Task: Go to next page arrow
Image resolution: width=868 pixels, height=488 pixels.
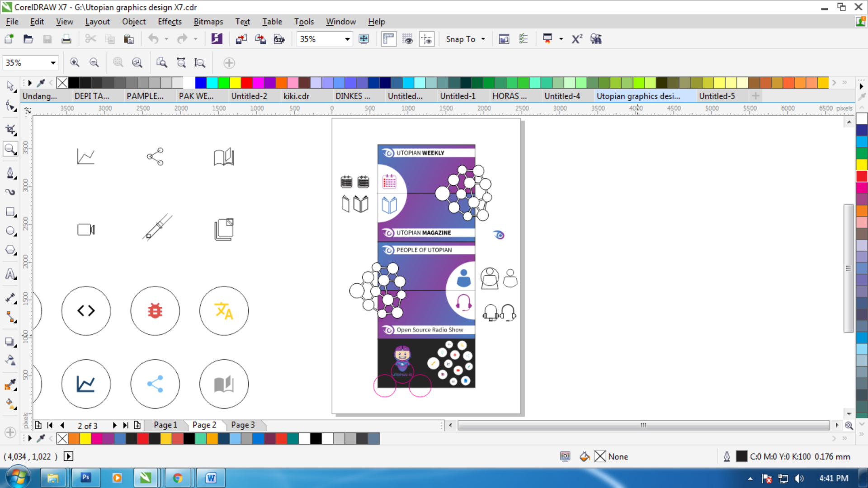Action: tap(114, 426)
